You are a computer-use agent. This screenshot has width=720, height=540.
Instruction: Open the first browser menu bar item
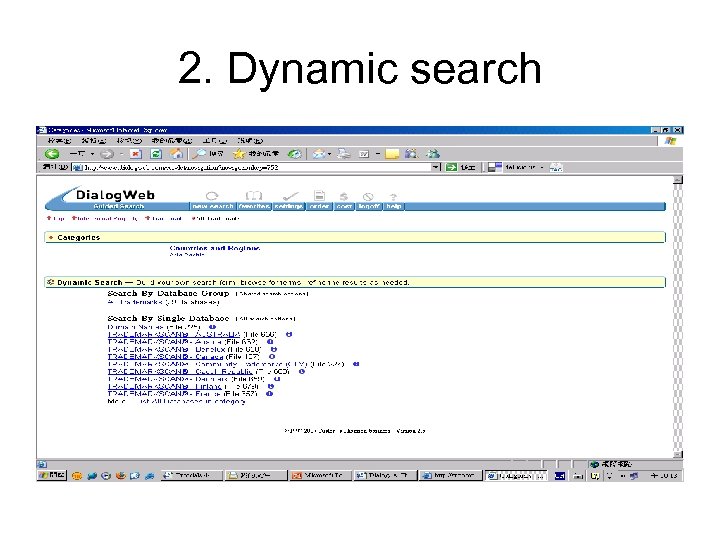[59, 141]
